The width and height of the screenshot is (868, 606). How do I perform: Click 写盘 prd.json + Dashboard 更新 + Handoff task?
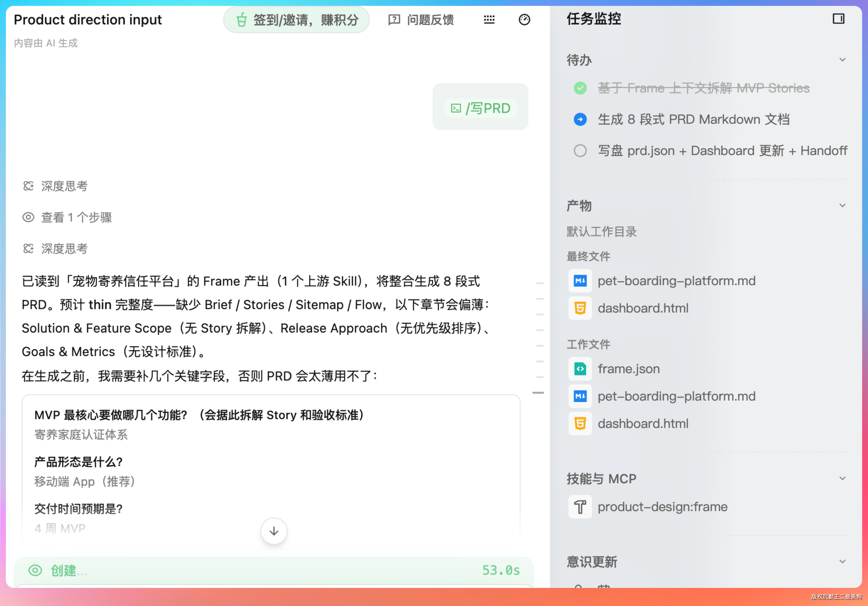pyautogui.click(x=722, y=151)
